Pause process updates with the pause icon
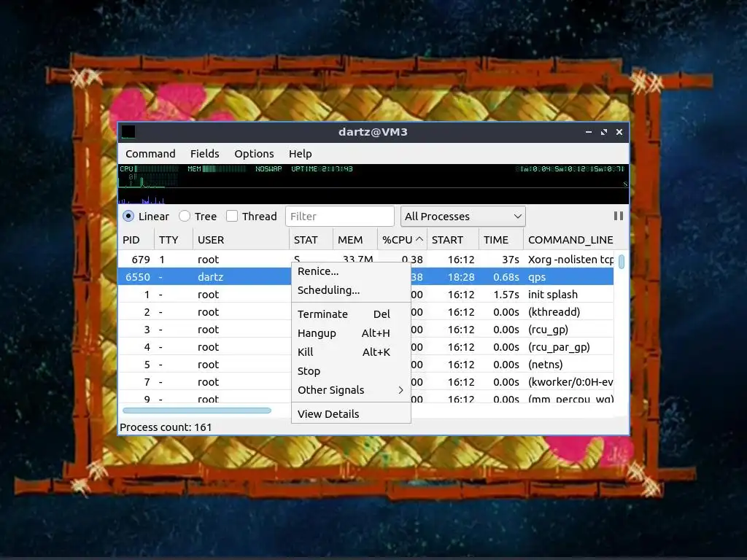747x560 pixels. [619, 216]
